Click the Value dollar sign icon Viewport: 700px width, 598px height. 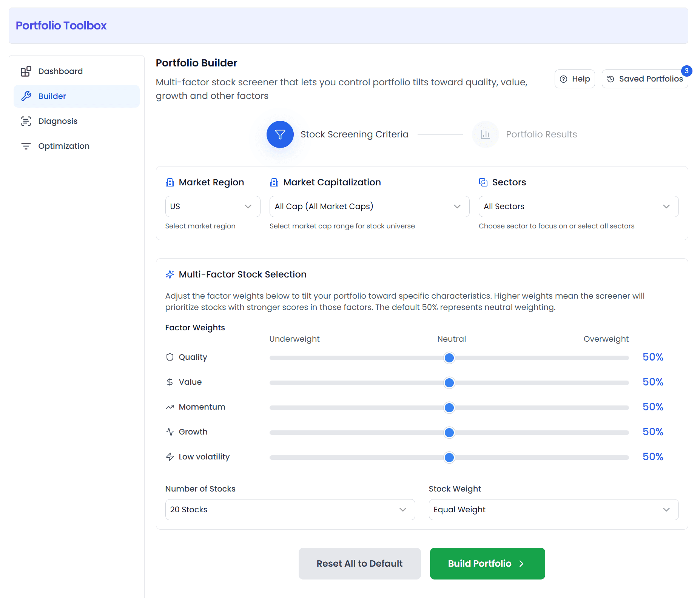[x=170, y=382]
